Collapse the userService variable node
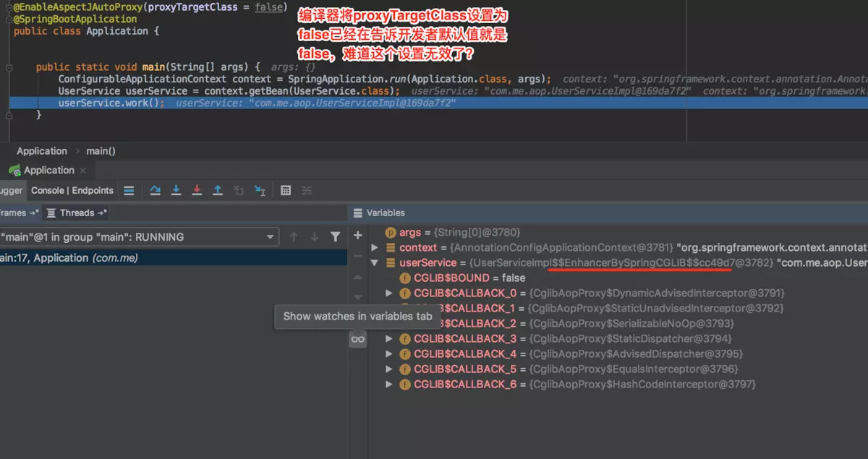 point(375,262)
